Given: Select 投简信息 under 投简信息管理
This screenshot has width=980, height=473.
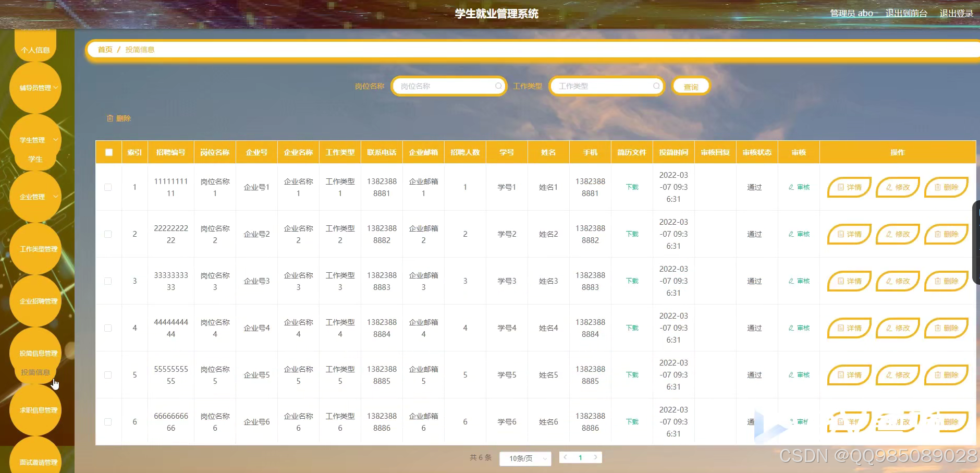Looking at the screenshot, I should pos(36,372).
